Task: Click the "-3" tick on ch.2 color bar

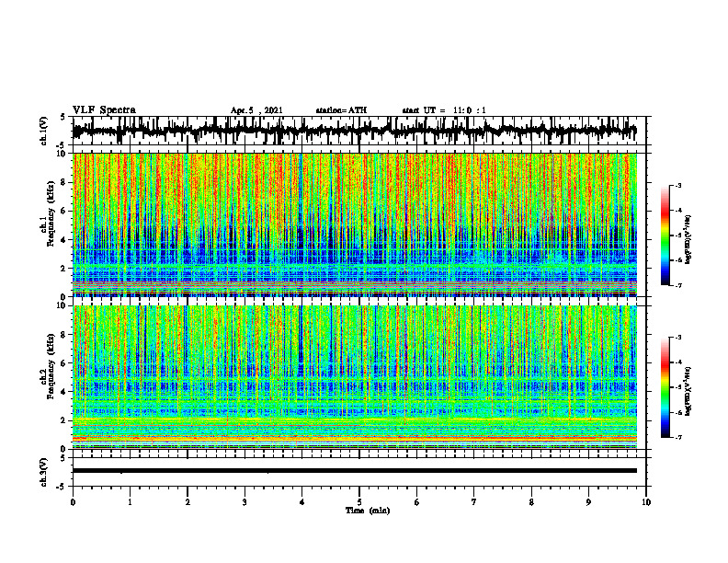Action: click(x=678, y=338)
